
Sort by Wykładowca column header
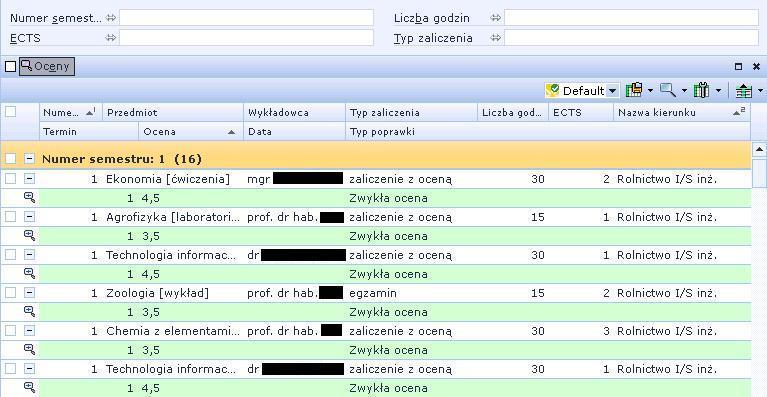click(294, 112)
